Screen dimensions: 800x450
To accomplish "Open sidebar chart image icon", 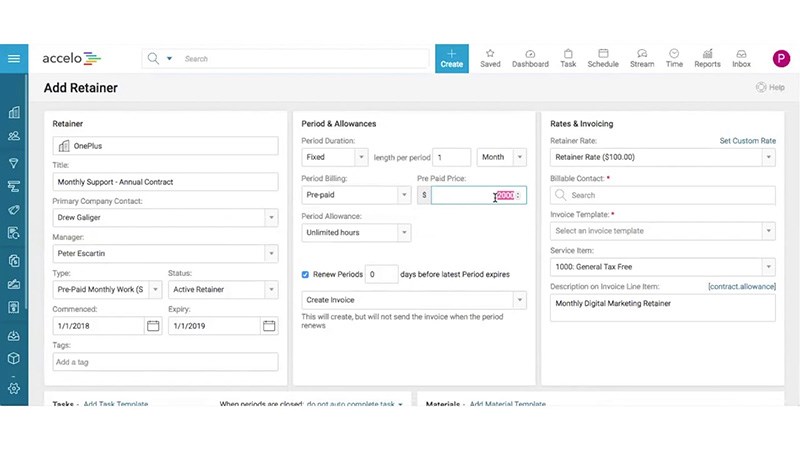I will [14, 284].
